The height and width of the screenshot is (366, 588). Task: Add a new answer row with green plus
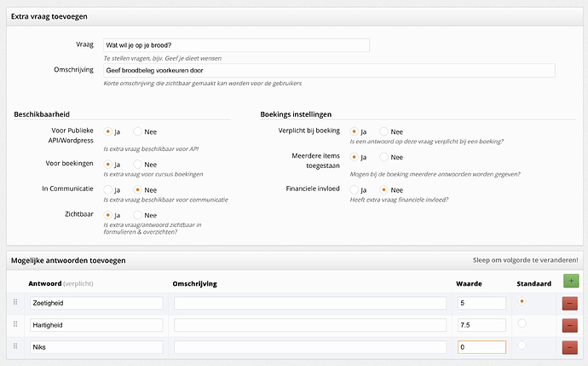[x=571, y=282]
